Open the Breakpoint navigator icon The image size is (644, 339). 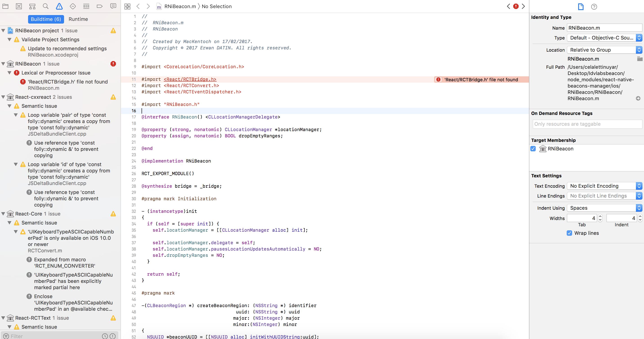coord(100,6)
